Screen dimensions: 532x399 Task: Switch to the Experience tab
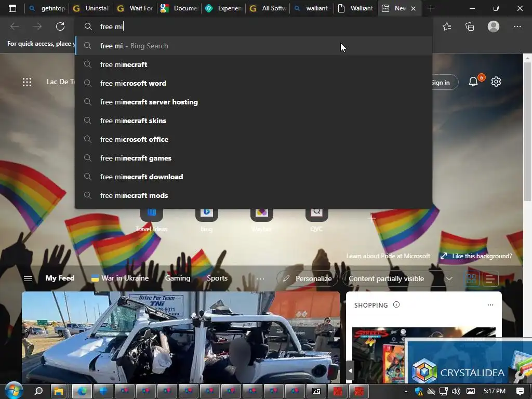[224, 8]
